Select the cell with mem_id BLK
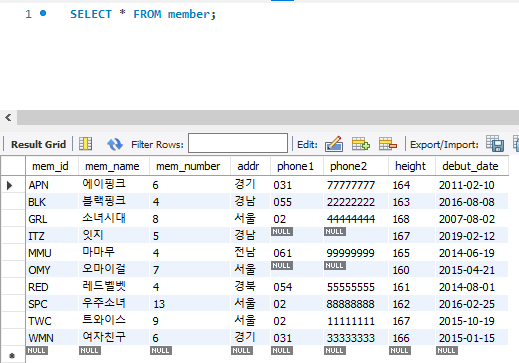The width and height of the screenshot is (519, 363). pyautogui.click(x=52, y=202)
